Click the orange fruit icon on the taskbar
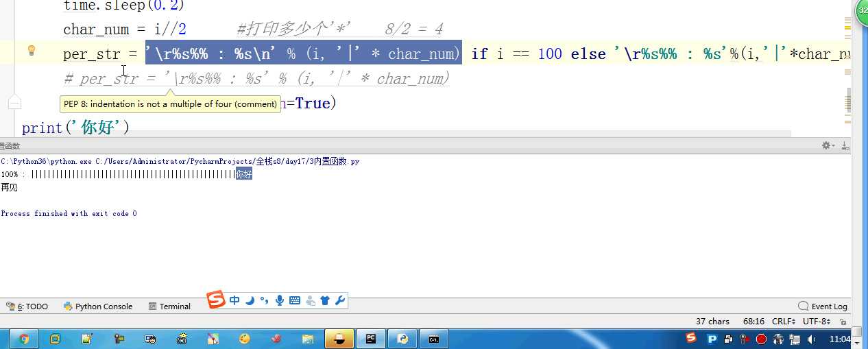This screenshot has width=868, height=349. point(245,339)
